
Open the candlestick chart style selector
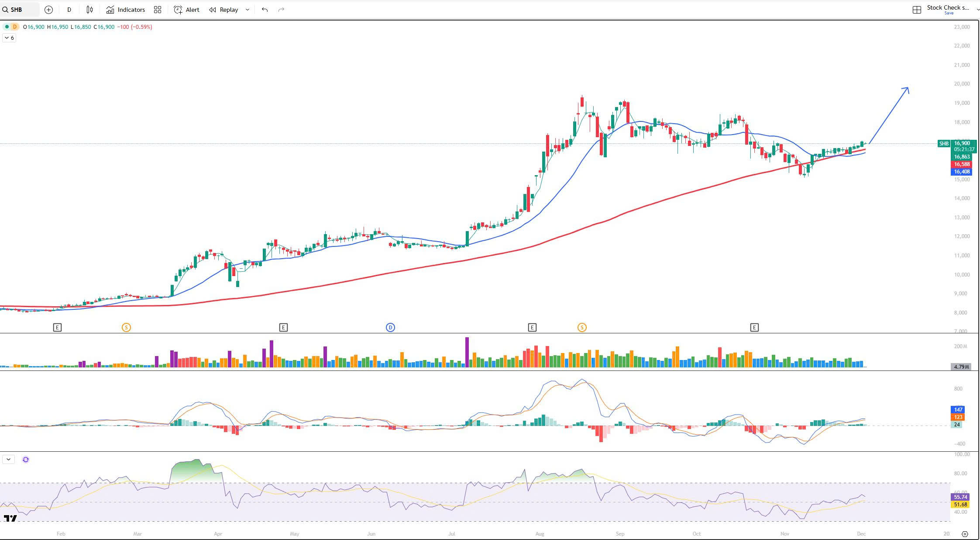(89, 10)
